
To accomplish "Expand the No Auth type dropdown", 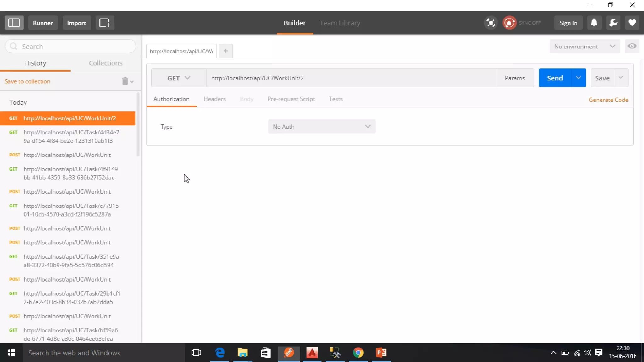I will point(321,126).
